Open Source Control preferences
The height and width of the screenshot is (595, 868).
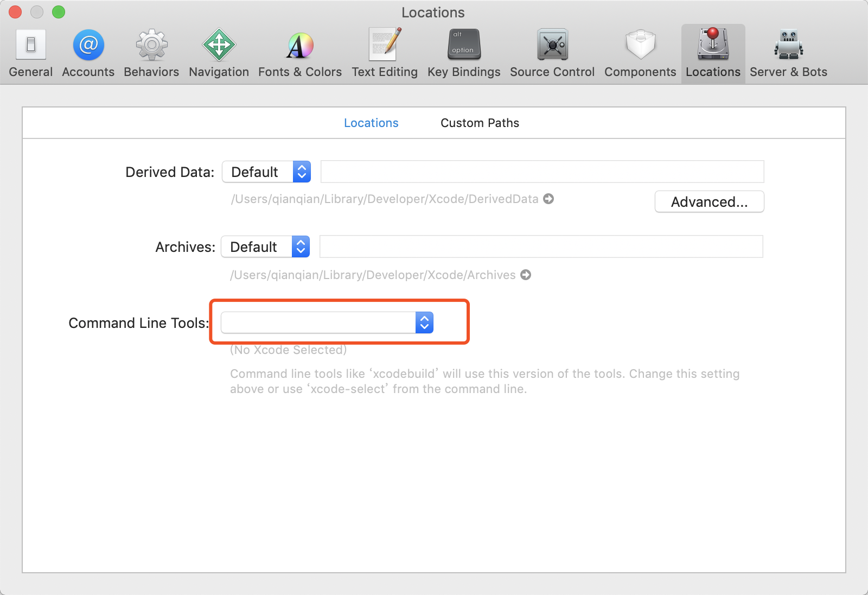click(552, 53)
